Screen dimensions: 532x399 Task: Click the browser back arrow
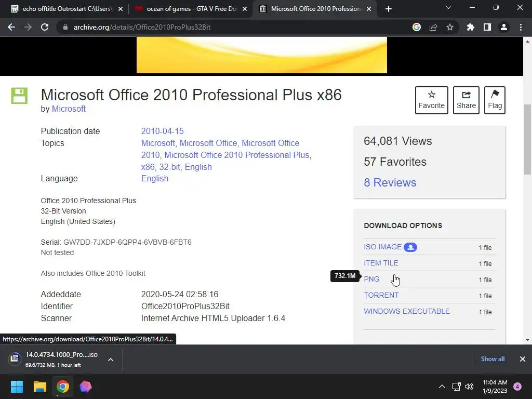click(11, 27)
